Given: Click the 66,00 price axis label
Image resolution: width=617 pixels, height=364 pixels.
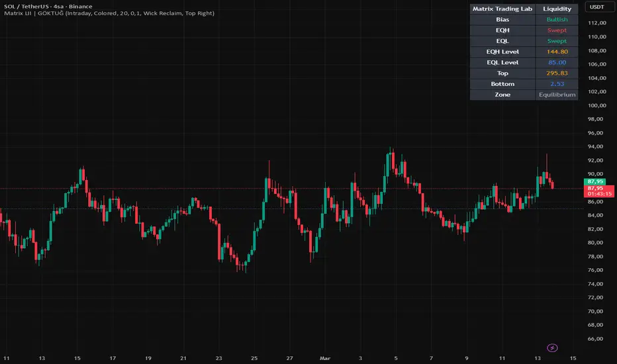Looking at the screenshot, I should coord(595,338).
